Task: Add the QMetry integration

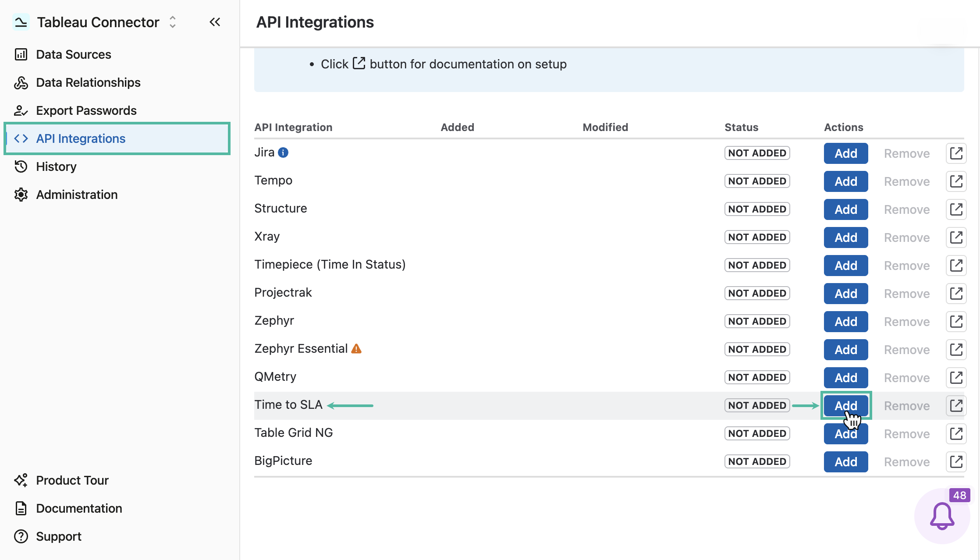Action: (x=846, y=378)
